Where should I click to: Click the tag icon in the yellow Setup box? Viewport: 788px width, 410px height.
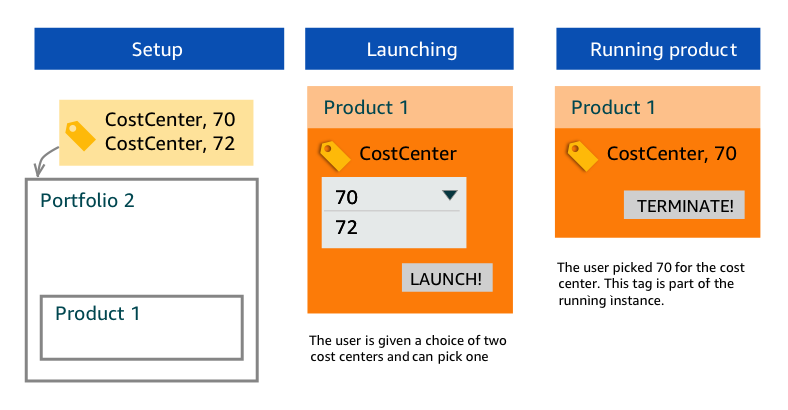click(x=80, y=135)
